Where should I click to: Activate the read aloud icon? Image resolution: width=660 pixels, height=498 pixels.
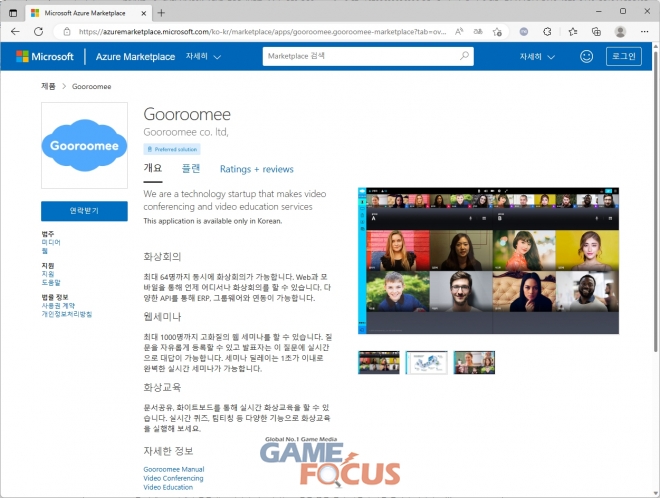(459, 32)
